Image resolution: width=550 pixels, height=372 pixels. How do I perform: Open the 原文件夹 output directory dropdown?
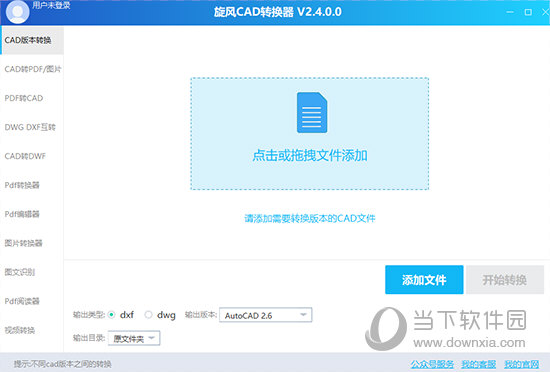coord(134,338)
